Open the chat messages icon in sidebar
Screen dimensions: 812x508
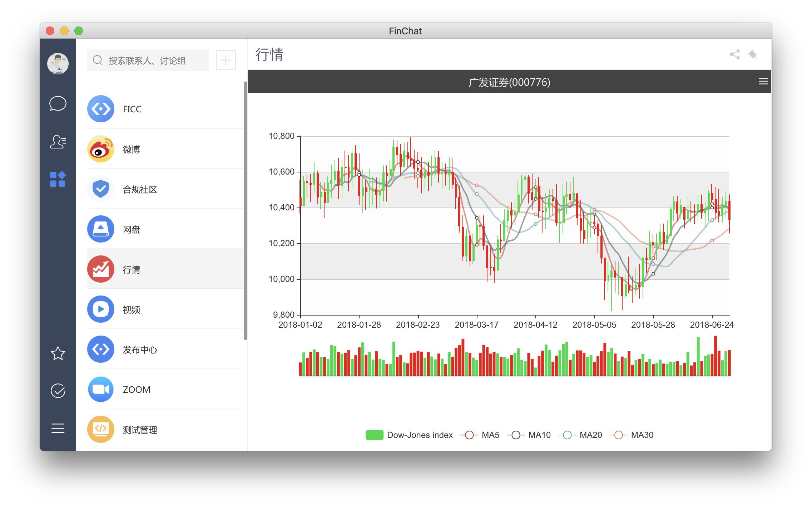58,104
